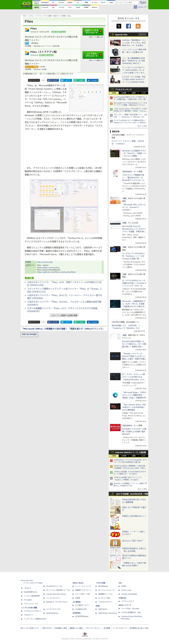Click Ads by Google label
169x644 pixels.
pyautogui.click(x=29, y=334)
